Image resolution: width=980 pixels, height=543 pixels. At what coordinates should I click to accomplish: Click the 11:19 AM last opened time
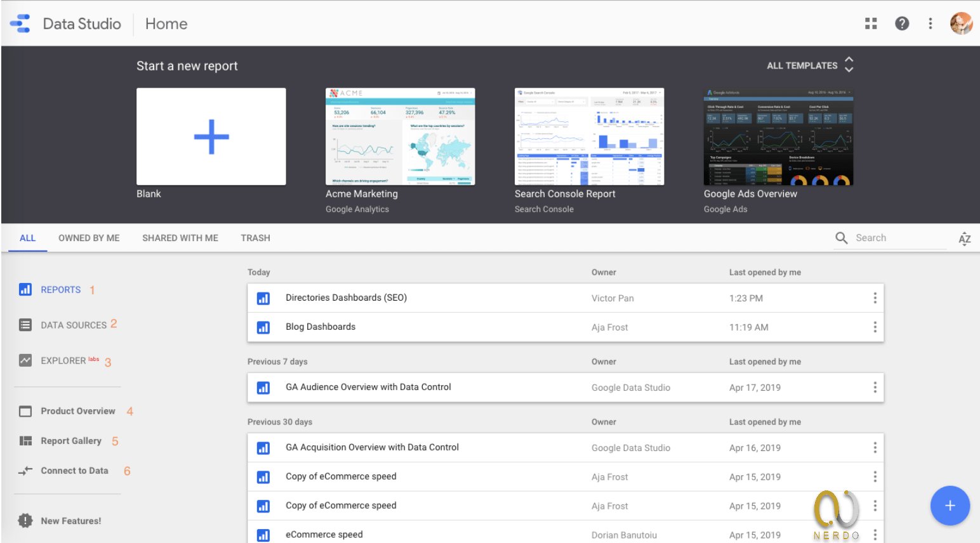tap(749, 327)
